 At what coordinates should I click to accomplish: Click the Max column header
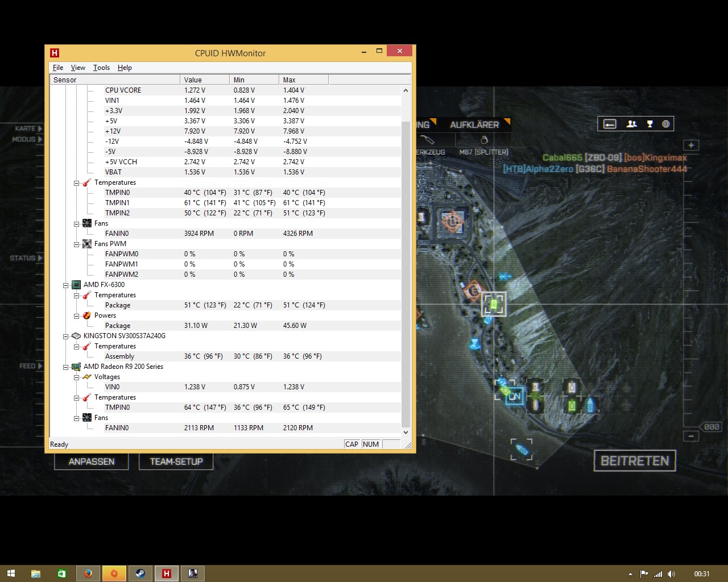click(x=304, y=80)
